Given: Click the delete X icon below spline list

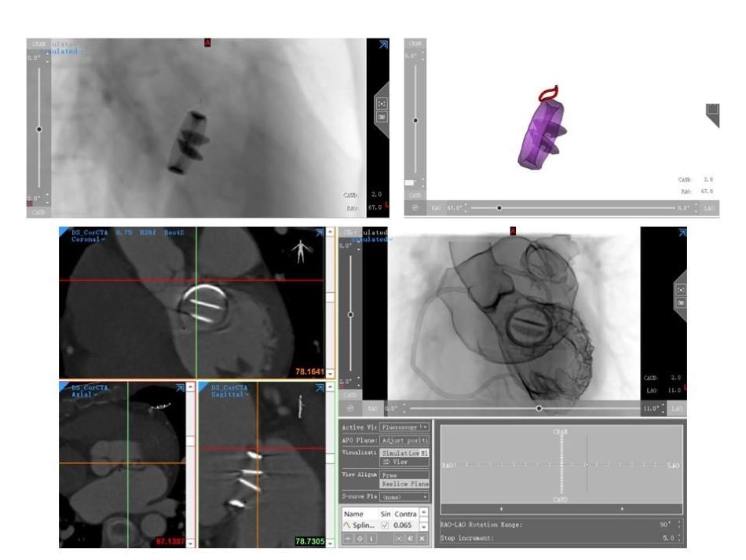Looking at the screenshot, I should coord(422,539).
